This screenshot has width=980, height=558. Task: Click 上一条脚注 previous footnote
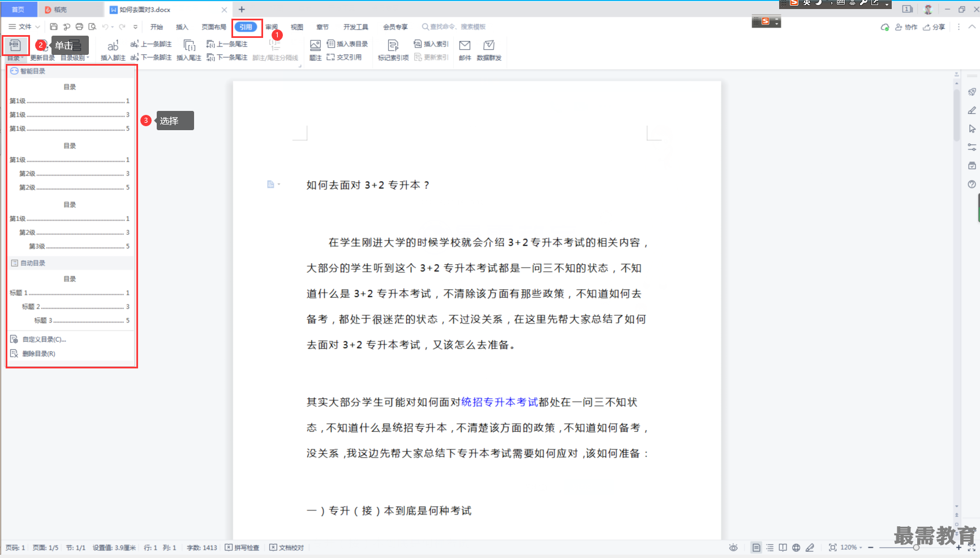pos(151,44)
